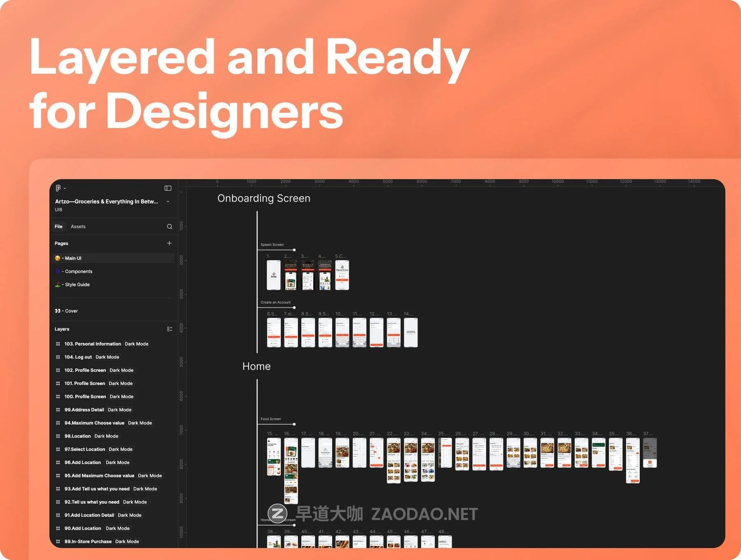Click frame icon beside 98.Location layer
The width and height of the screenshot is (741, 560).
click(x=58, y=436)
